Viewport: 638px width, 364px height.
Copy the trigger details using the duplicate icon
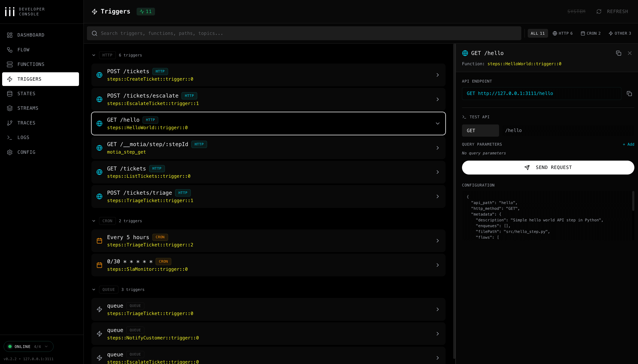pos(619,53)
